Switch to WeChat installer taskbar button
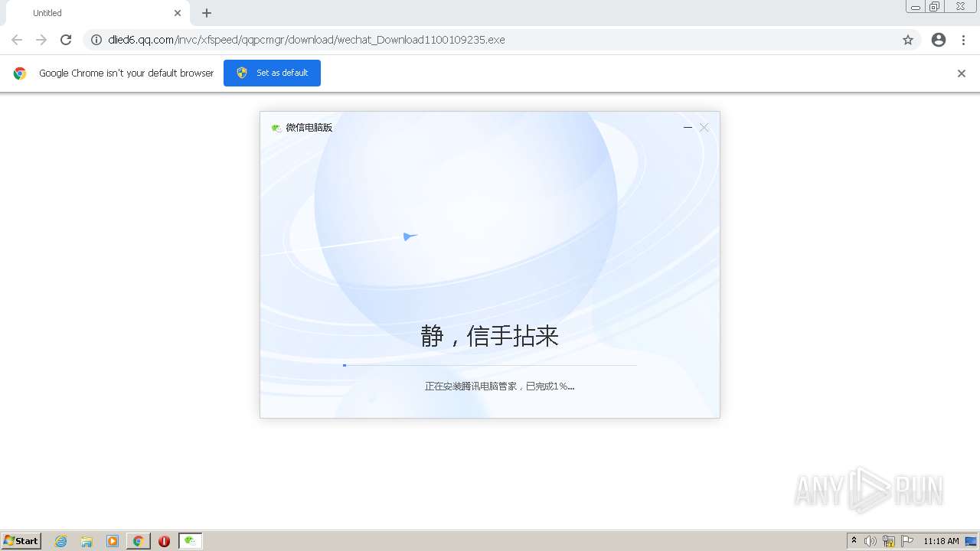 (x=191, y=541)
